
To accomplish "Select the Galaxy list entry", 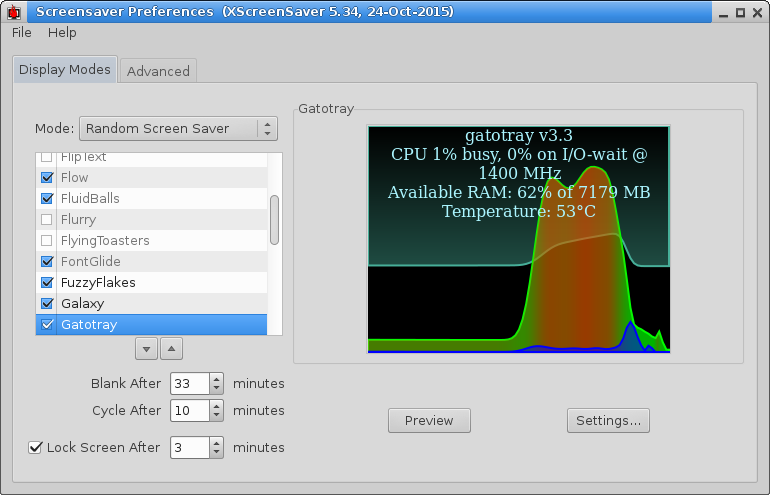I will 151,303.
